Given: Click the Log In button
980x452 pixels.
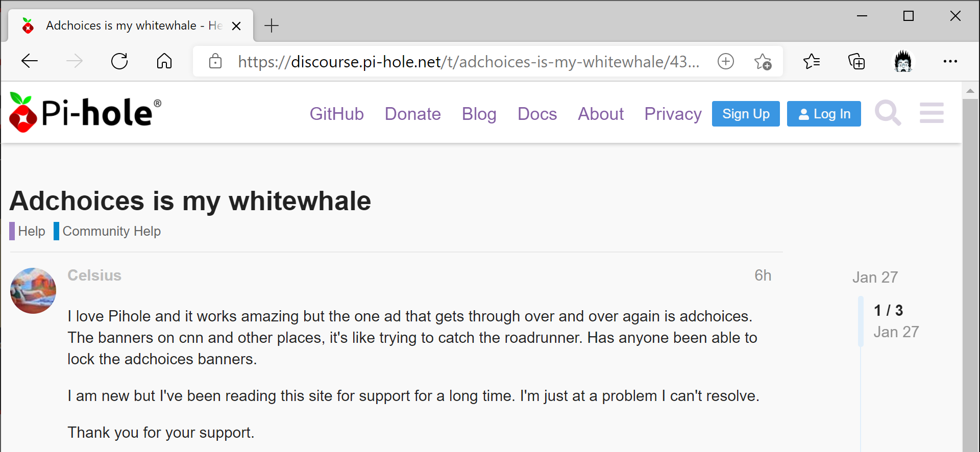Looking at the screenshot, I should coord(824,114).
